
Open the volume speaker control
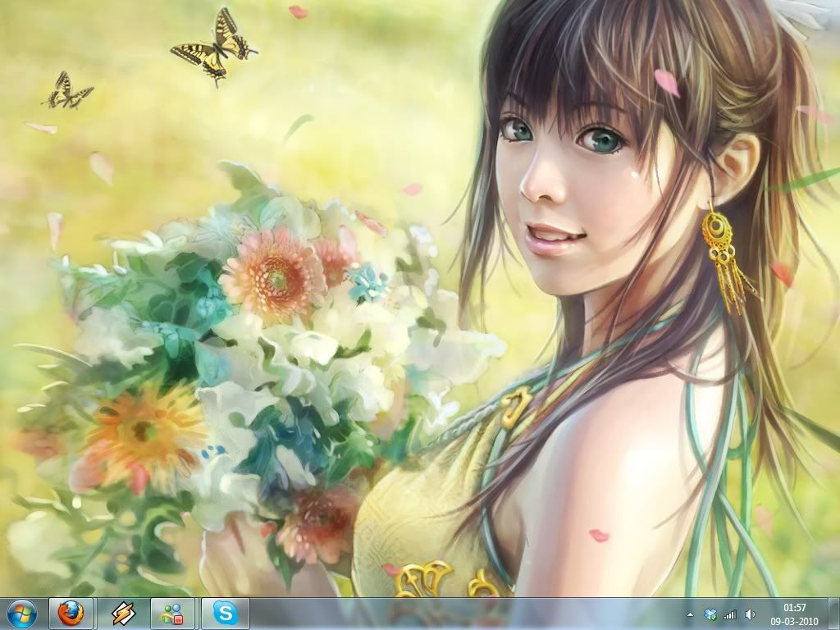tap(750, 614)
